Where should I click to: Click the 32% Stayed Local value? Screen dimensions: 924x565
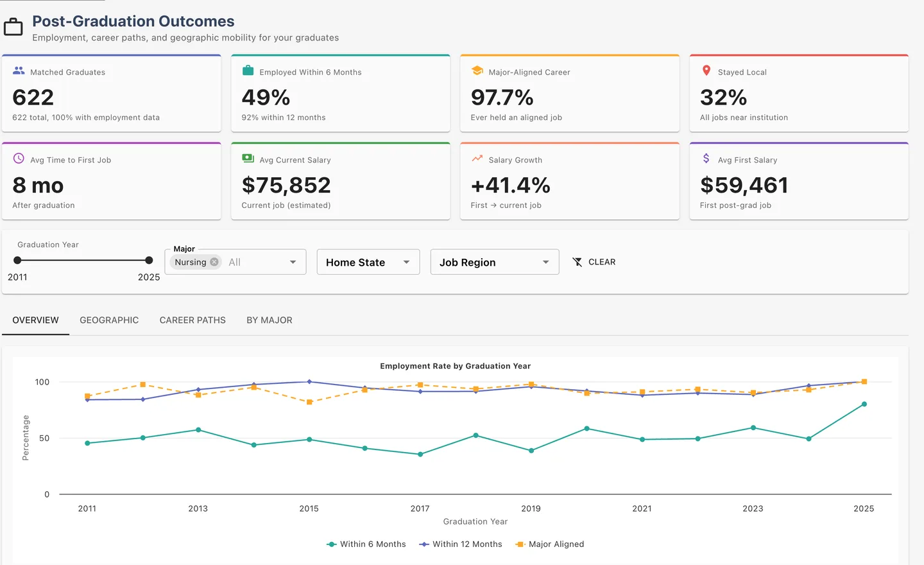pyautogui.click(x=723, y=98)
